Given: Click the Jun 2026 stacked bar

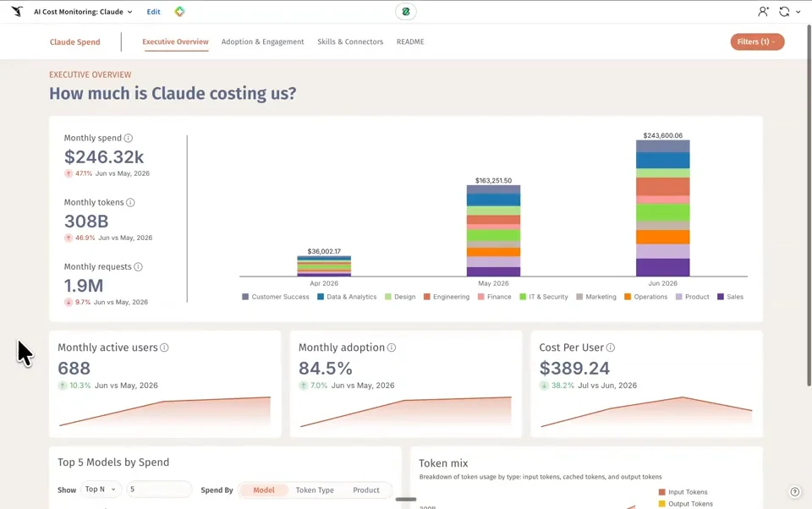Looking at the screenshot, I should pos(663,208).
